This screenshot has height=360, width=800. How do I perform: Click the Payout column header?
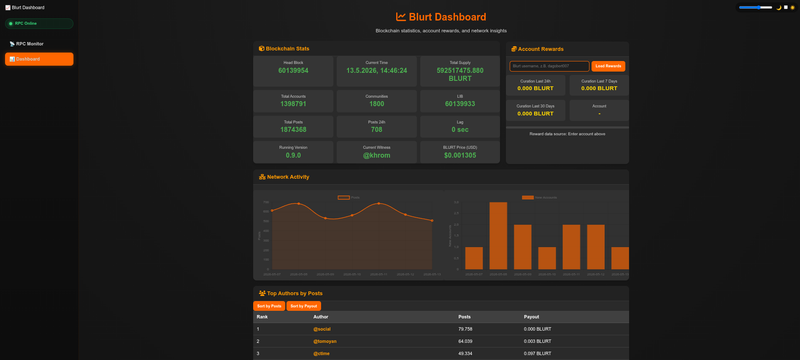[531, 317]
